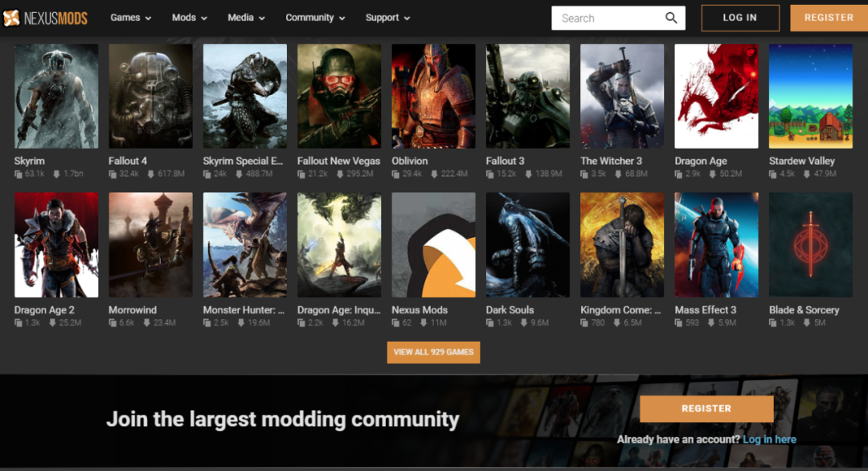
Task: Click Fallout 4's 617.8M downloads icon
Action: click(150, 174)
